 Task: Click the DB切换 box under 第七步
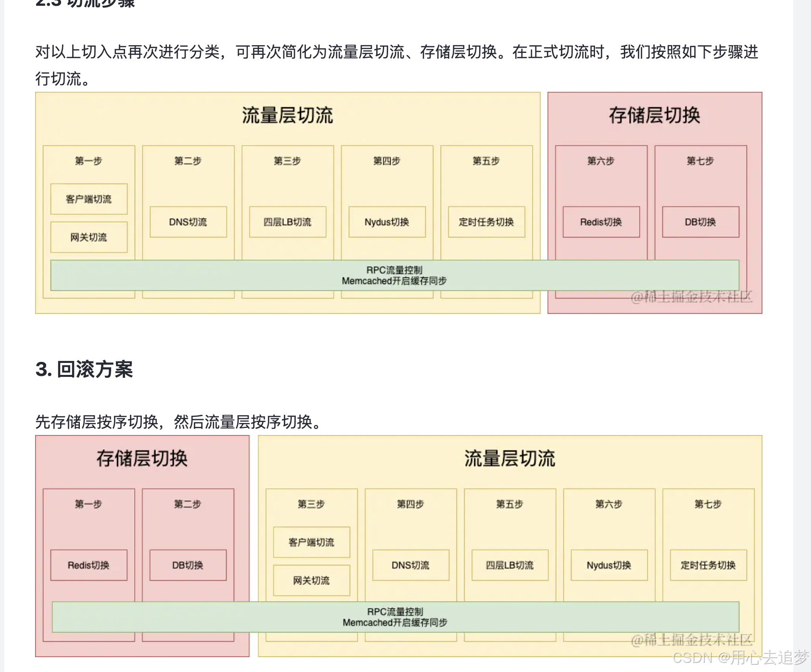701,222
